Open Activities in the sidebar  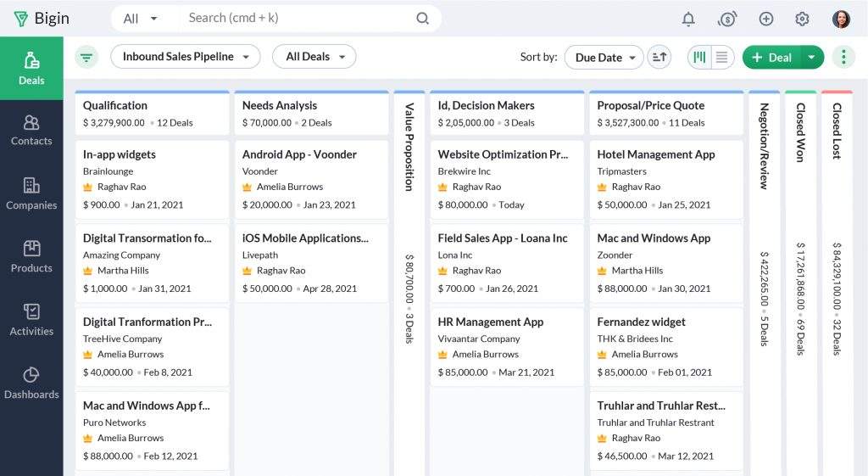tap(31, 320)
